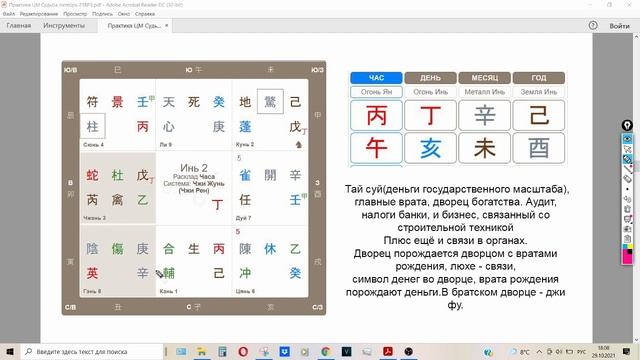This screenshot has width=640, height=360.
Task: Open Chrome from the taskbar
Action: pos(325,351)
